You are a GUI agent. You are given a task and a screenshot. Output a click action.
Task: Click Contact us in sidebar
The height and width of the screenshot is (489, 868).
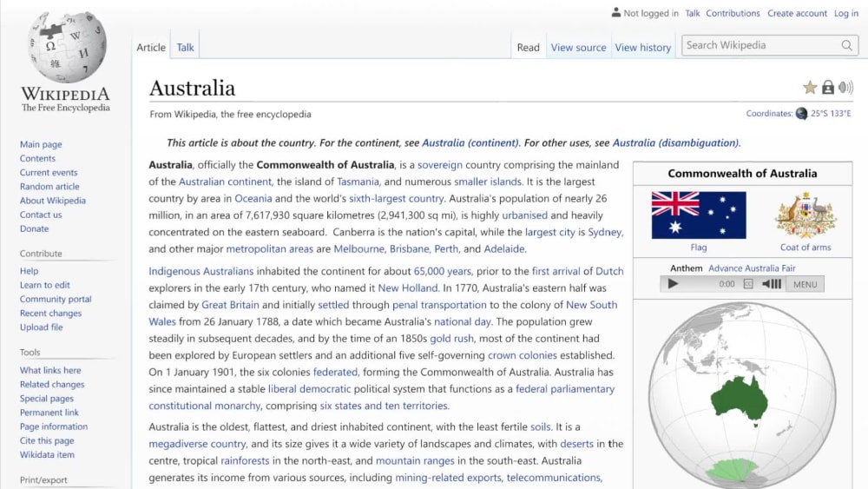[41, 215]
